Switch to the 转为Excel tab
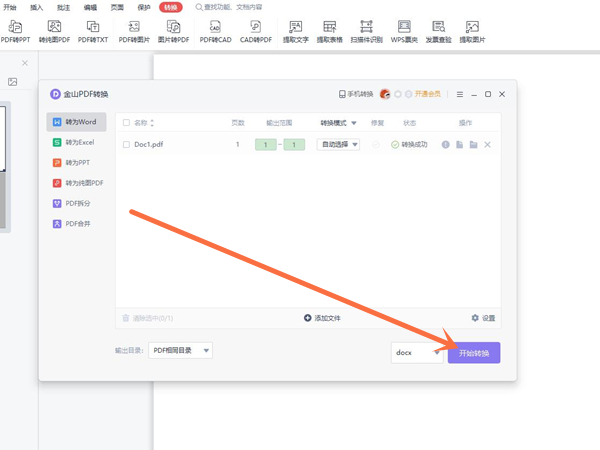600x450 pixels. click(79, 143)
